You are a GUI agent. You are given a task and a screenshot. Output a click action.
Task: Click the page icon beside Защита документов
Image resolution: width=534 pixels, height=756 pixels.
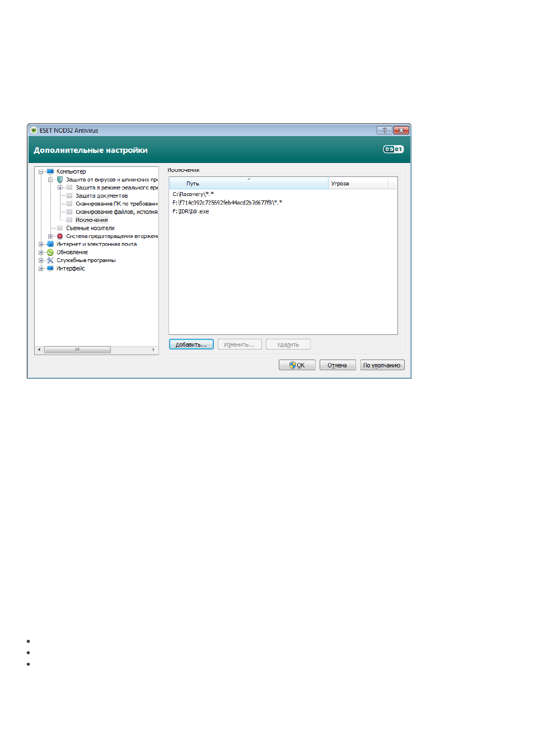[69, 196]
